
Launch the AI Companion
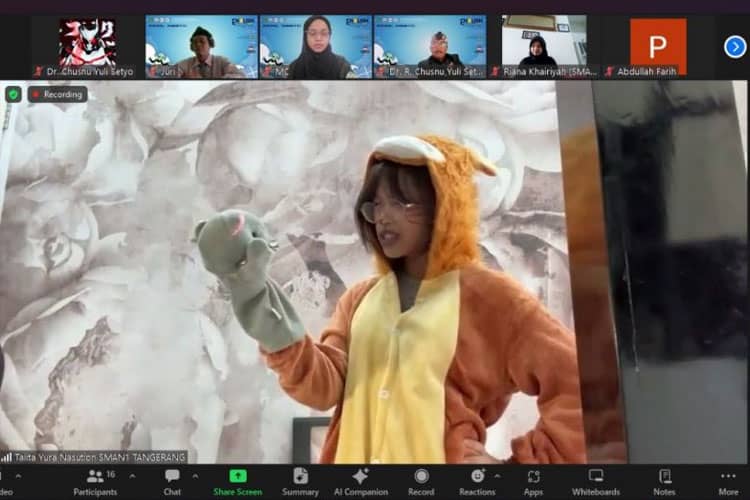(361, 482)
